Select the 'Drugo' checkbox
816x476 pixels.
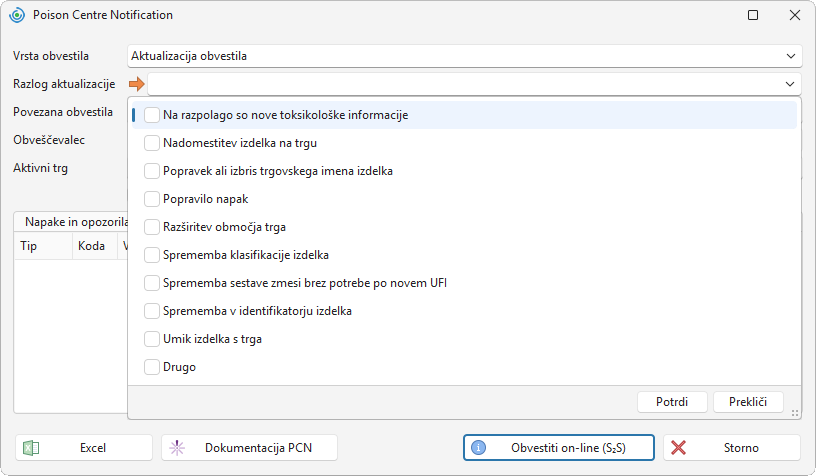tap(152, 367)
